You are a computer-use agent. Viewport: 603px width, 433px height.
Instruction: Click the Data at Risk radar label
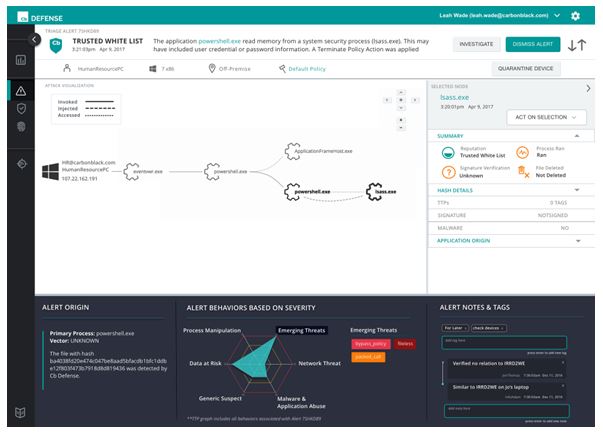pyautogui.click(x=205, y=363)
